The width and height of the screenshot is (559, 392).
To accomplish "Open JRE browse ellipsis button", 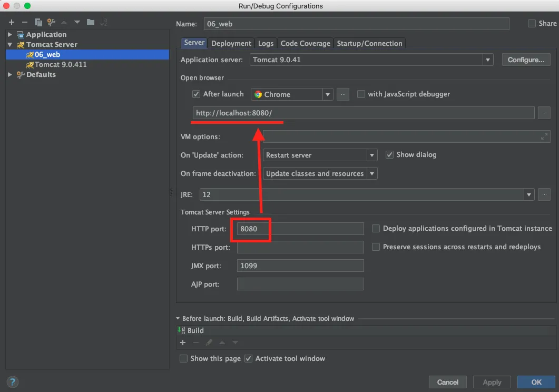I will [x=544, y=194].
